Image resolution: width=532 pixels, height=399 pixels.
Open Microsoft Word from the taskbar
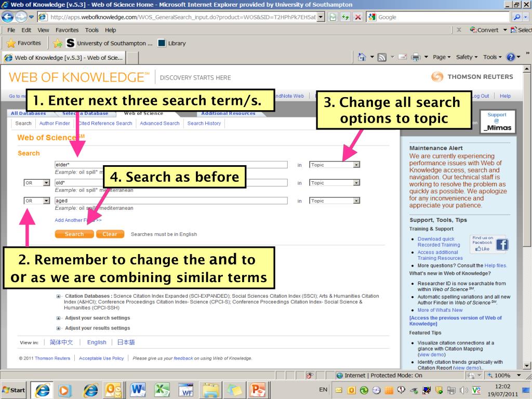[138, 390]
